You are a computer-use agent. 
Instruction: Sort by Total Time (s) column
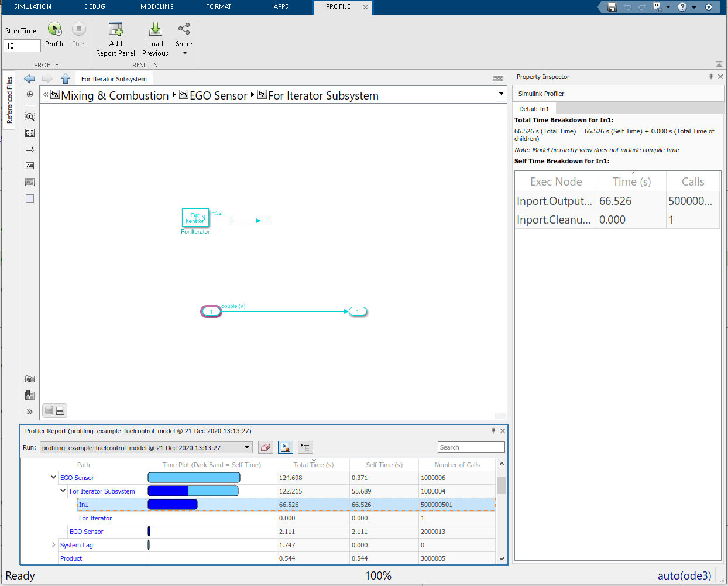pos(314,465)
